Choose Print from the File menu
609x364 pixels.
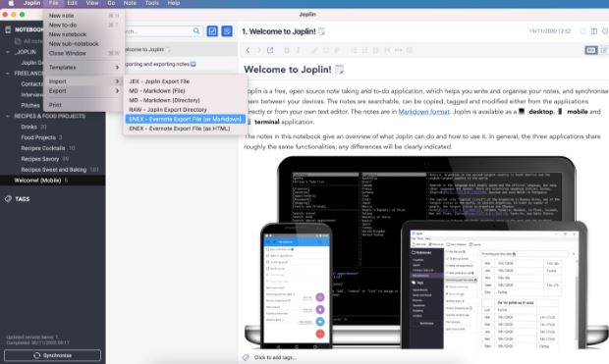pyautogui.click(x=83, y=105)
